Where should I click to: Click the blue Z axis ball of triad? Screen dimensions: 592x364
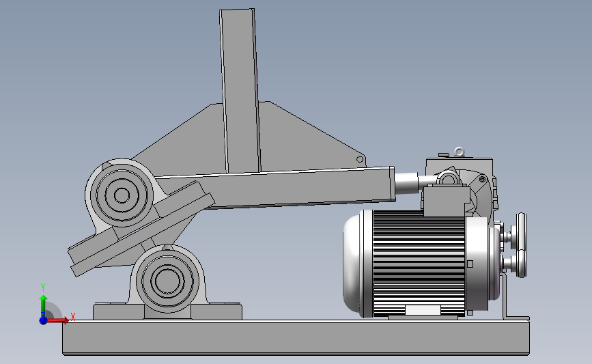pyautogui.click(x=43, y=320)
